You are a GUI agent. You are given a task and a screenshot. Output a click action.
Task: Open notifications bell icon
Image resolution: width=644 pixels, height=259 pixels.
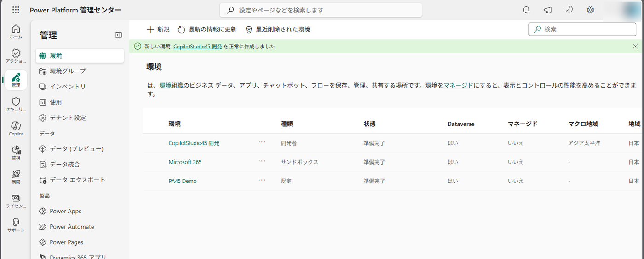(x=526, y=10)
